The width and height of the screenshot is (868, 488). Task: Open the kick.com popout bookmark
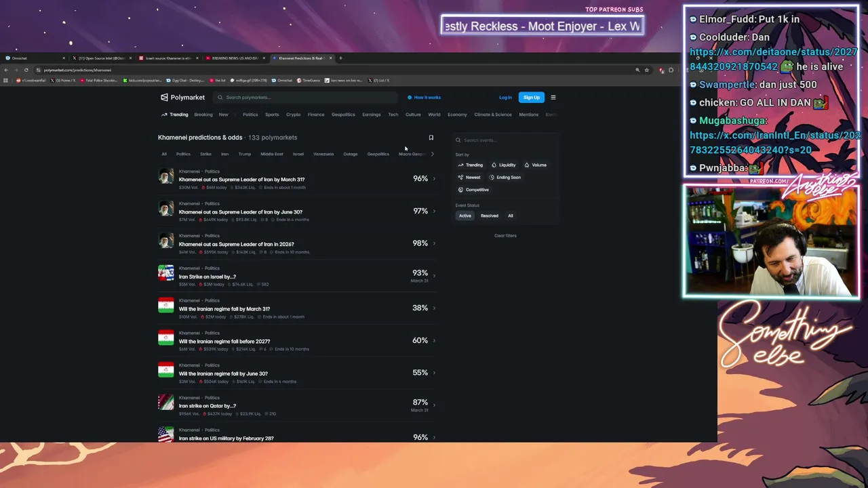coord(143,81)
